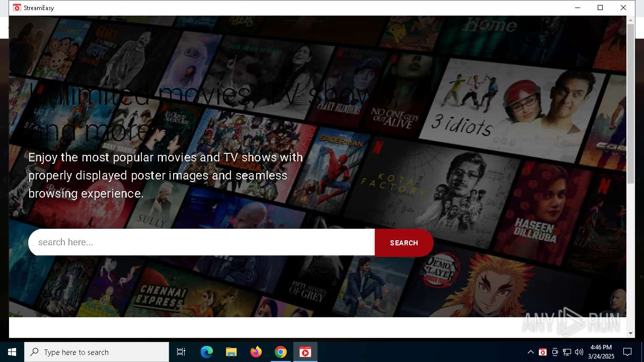Click the scrollbar down arrow
Screen dimensions: 644x362
pos(631,333)
